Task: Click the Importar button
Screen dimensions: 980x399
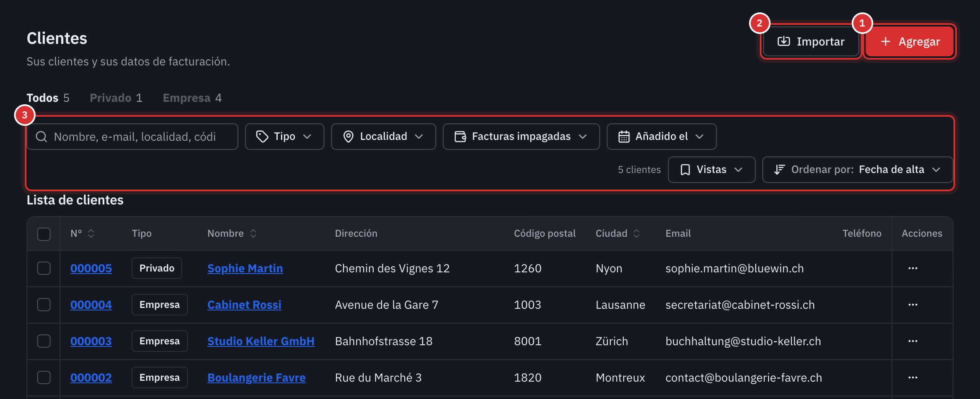Action: (811, 41)
